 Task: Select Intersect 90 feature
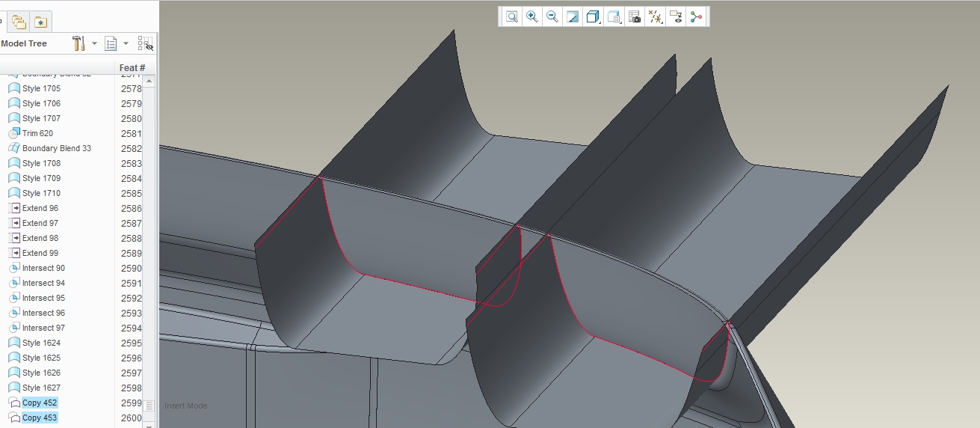point(43,268)
